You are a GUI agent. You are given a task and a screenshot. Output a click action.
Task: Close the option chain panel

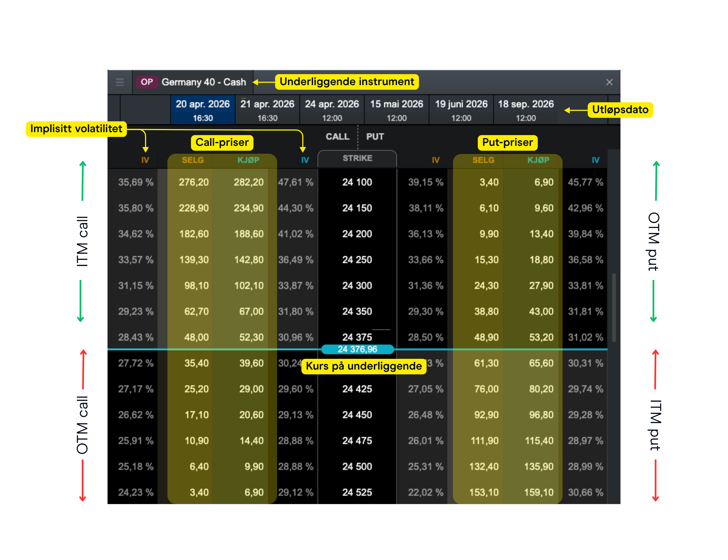(609, 82)
